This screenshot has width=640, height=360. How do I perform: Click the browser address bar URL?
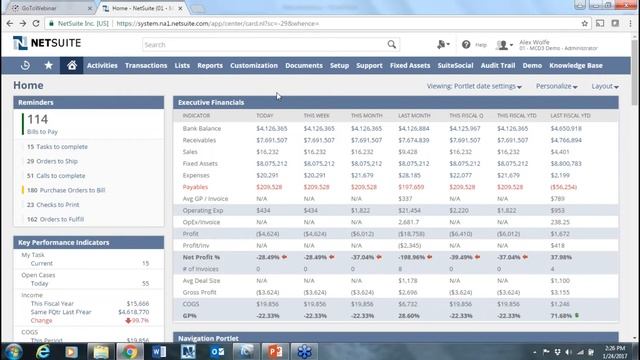coord(218,24)
